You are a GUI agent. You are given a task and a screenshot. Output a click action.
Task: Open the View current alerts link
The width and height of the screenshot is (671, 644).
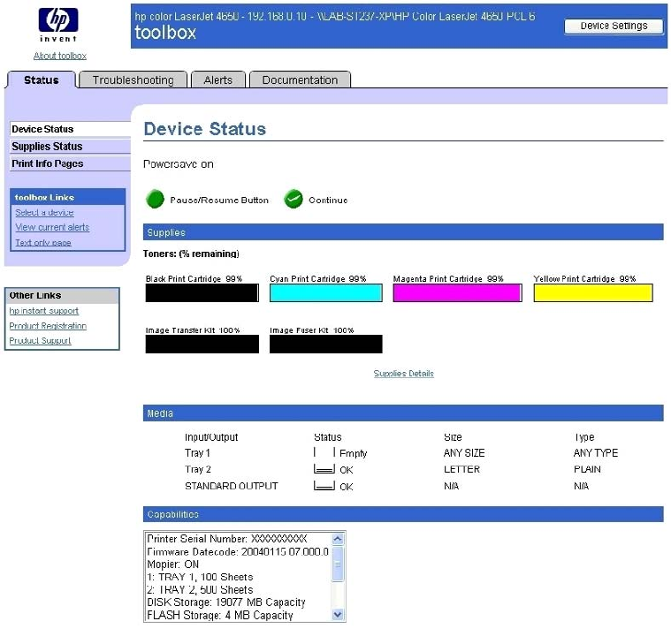coord(52,227)
